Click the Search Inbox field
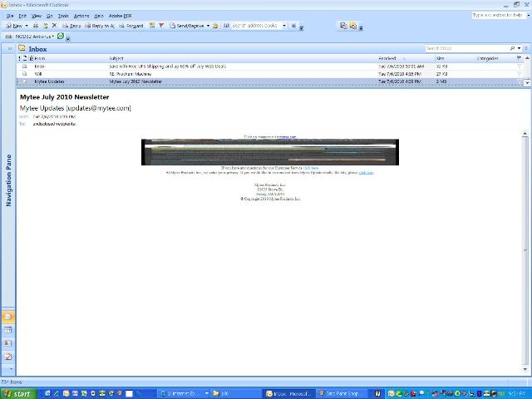Screen dimensions: 532x399 pyautogui.click(x=466, y=48)
